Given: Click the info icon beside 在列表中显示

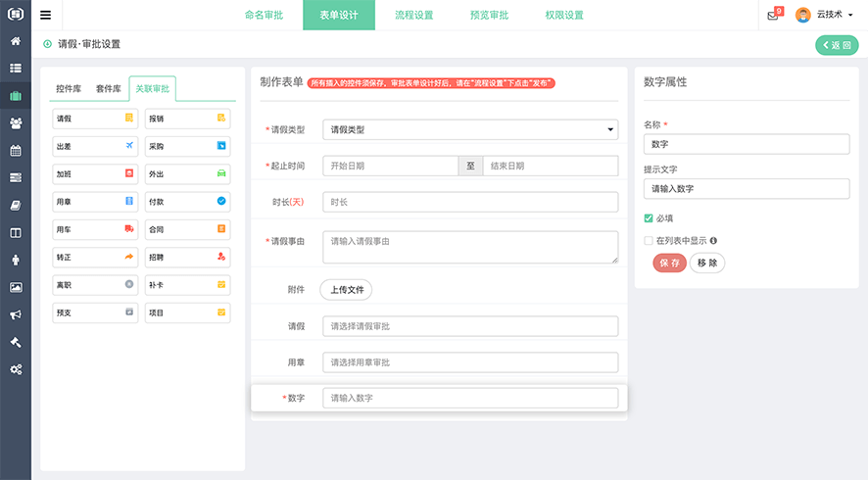Looking at the screenshot, I should pyautogui.click(x=713, y=240).
